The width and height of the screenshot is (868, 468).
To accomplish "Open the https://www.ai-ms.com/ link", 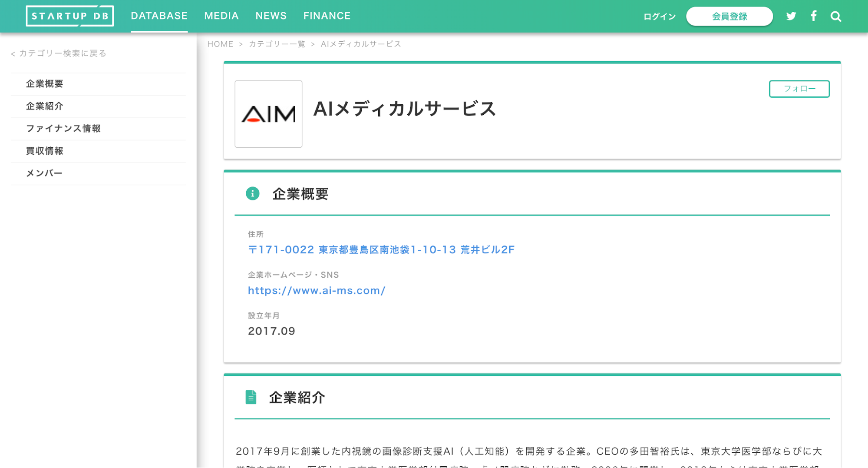I will (x=317, y=291).
